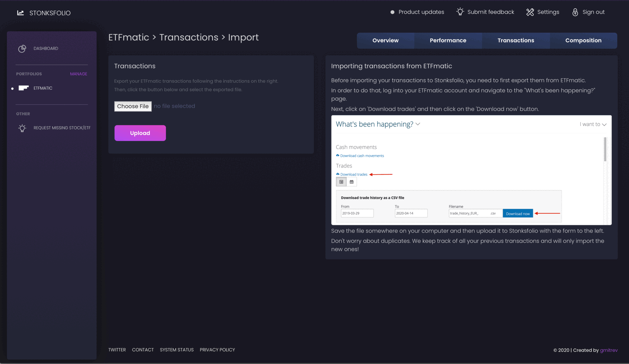This screenshot has width=629, height=364.
Task: Open the Contact footer link
Action: (x=143, y=350)
